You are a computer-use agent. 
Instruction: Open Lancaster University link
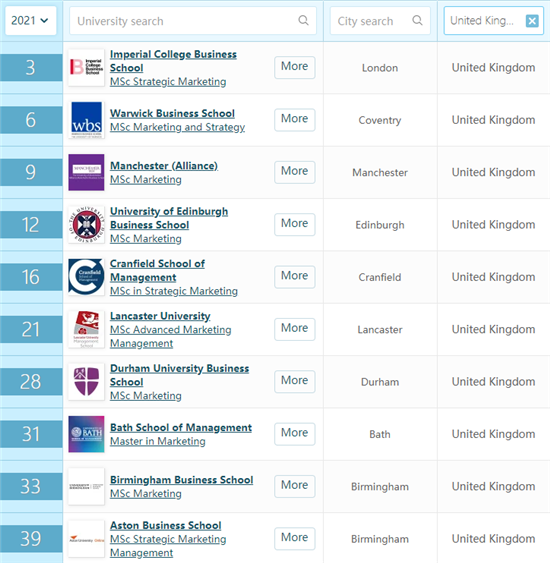[x=160, y=316]
